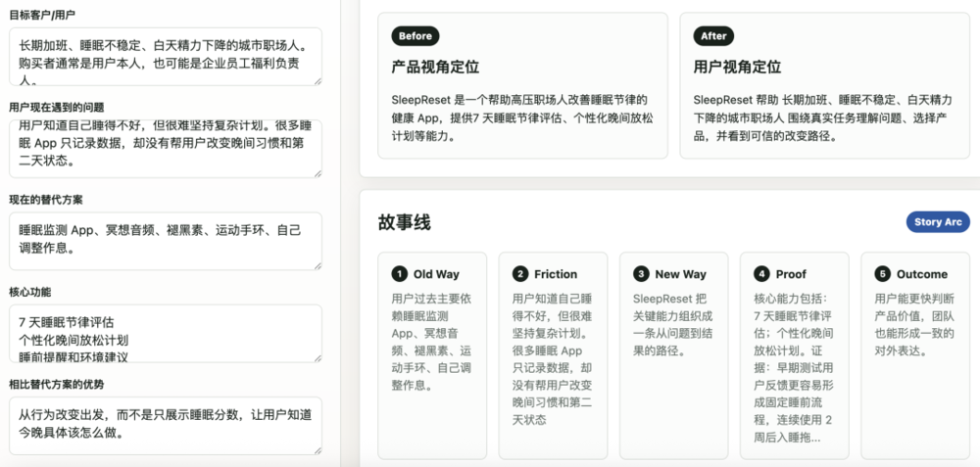Image resolution: width=980 pixels, height=467 pixels.
Task: Click the 用户现在遇到的问题 field label
Action: pyautogui.click(x=56, y=107)
